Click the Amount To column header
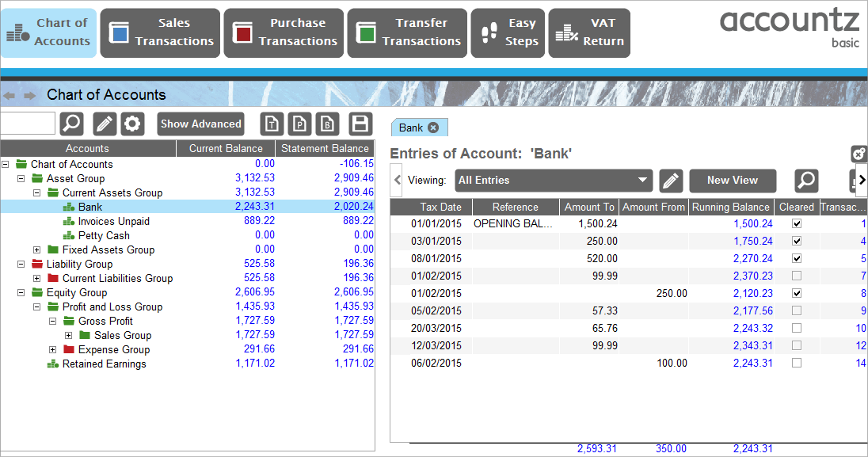 [589, 207]
